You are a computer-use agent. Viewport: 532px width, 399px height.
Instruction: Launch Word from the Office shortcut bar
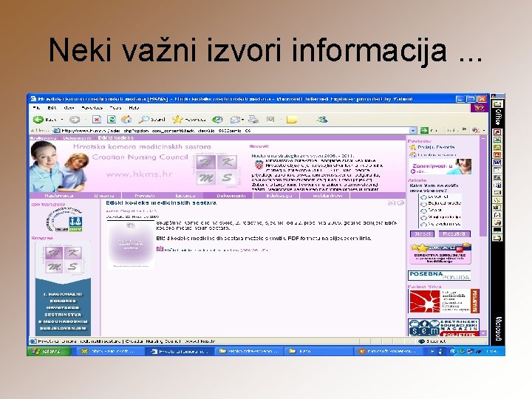497,162
